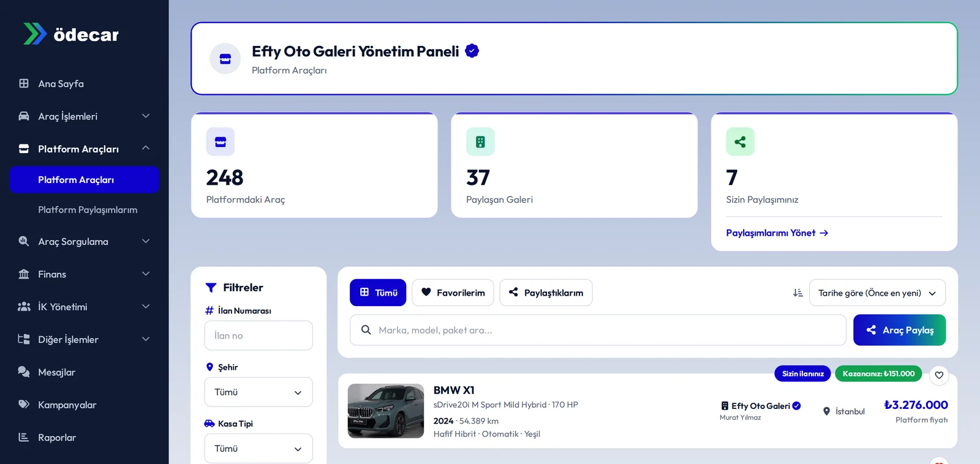The width and height of the screenshot is (980, 464).
Task: Select the Tümü tab
Action: point(378,293)
